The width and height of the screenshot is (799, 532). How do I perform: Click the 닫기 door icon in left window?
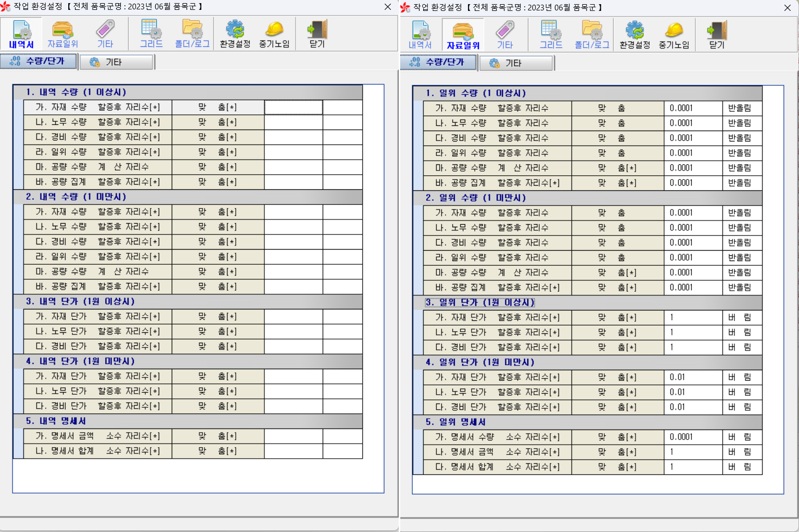click(x=317, y=34)
